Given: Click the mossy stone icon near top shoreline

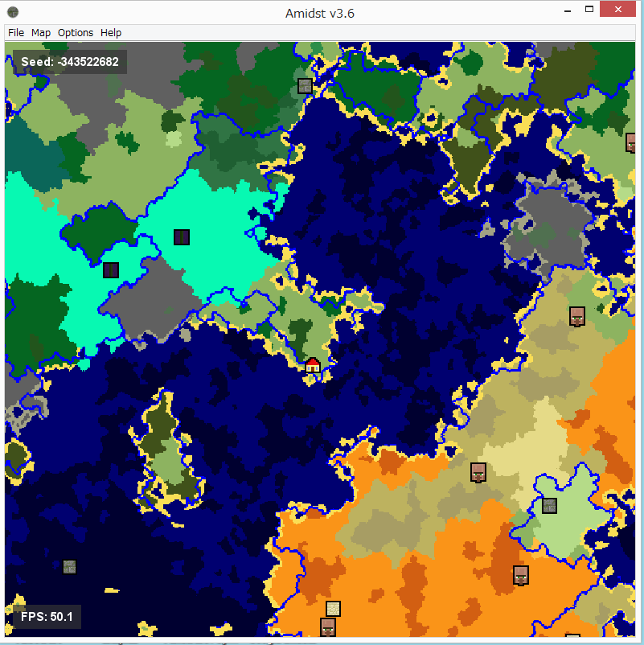Looking at the screenshot, I should coord(305,86).
